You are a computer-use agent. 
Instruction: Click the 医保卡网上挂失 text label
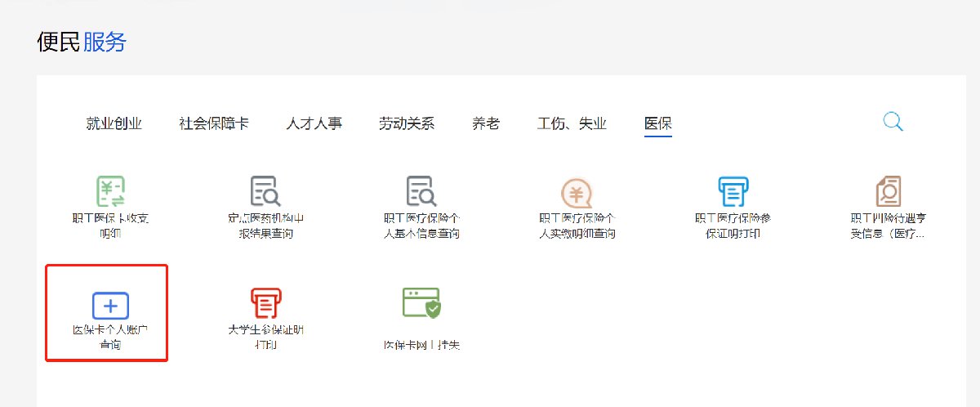click(421, 345)
